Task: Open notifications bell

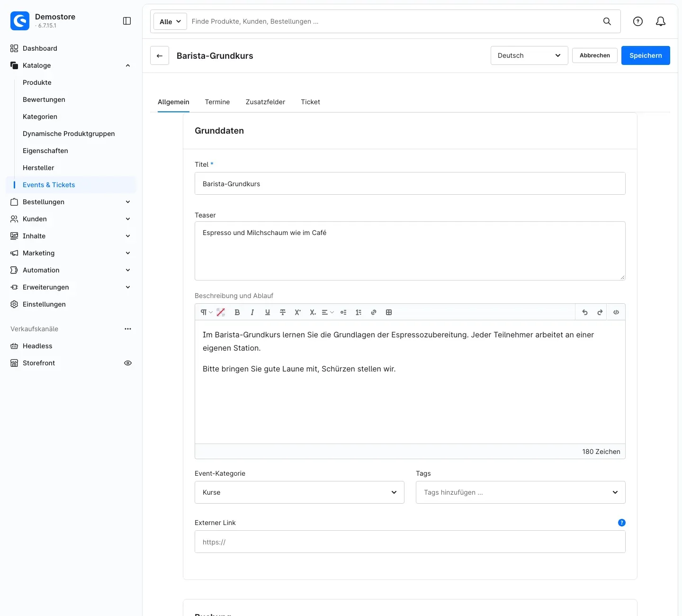Action: tap(661, 21)
